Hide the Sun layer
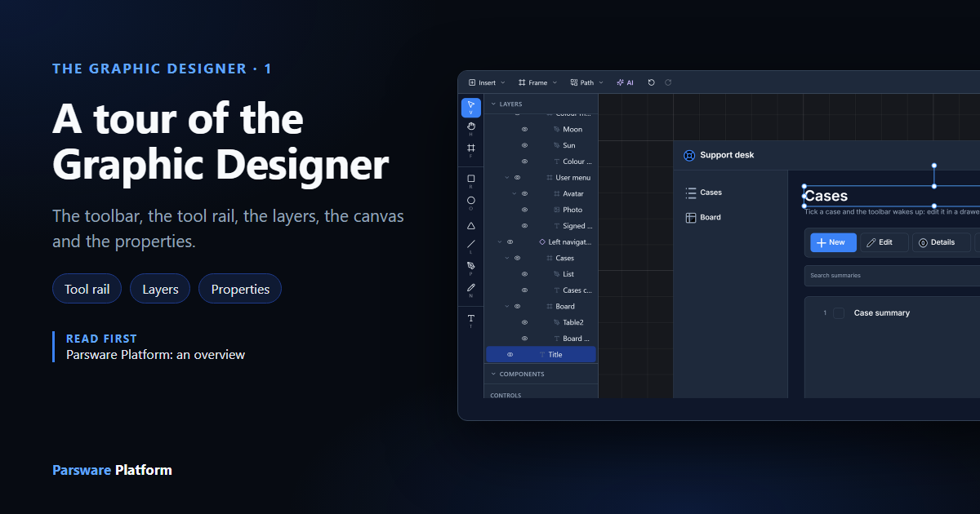Image resolution: width=980 pixels, height=514 pixels. pyautogui.click(x=524, y=145)
